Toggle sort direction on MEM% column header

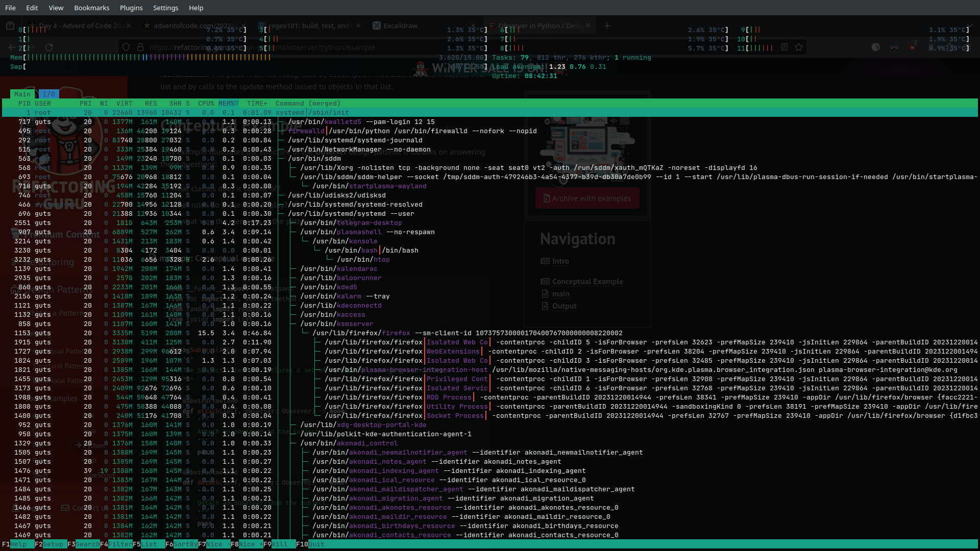(228, 104)
